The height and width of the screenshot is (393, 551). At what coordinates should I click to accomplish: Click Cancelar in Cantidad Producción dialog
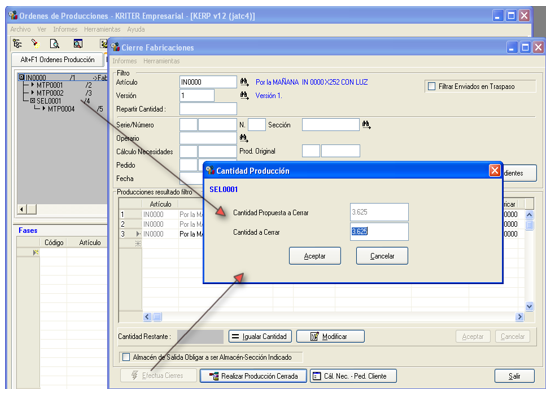click(382, 256)
